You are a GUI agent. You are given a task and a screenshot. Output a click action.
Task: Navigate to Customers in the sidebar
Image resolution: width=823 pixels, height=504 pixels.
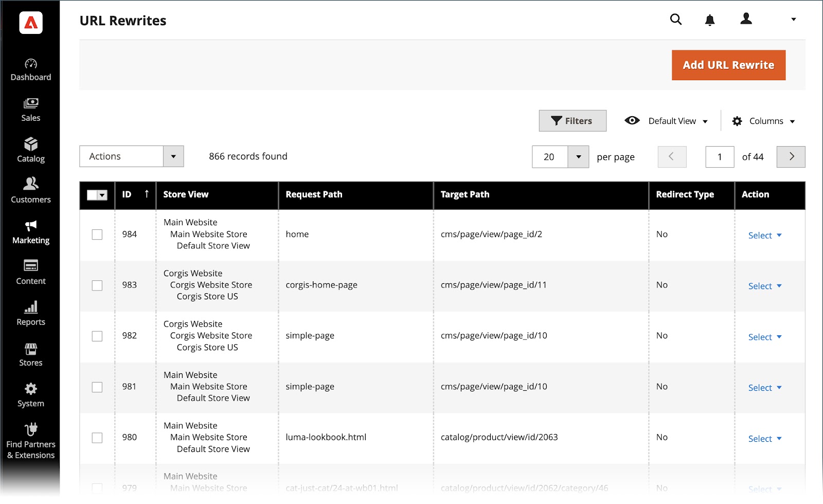(30, 191)
